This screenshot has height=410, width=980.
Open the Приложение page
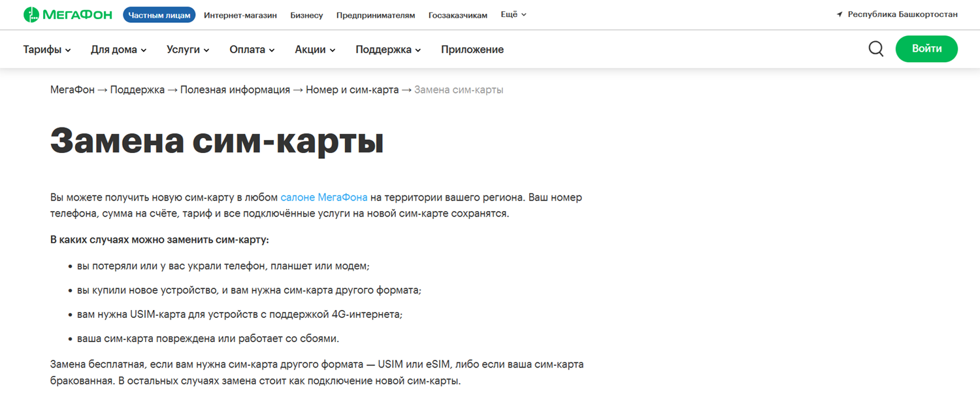point(472,50)
